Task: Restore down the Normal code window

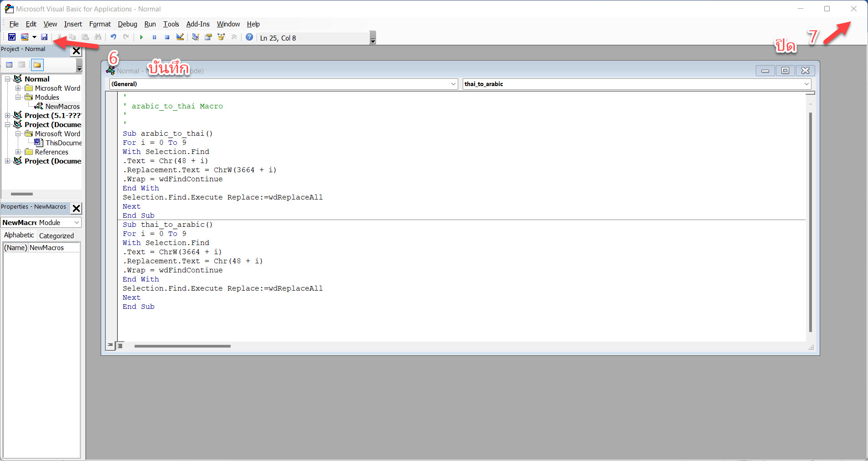Action: click(785, 71)
